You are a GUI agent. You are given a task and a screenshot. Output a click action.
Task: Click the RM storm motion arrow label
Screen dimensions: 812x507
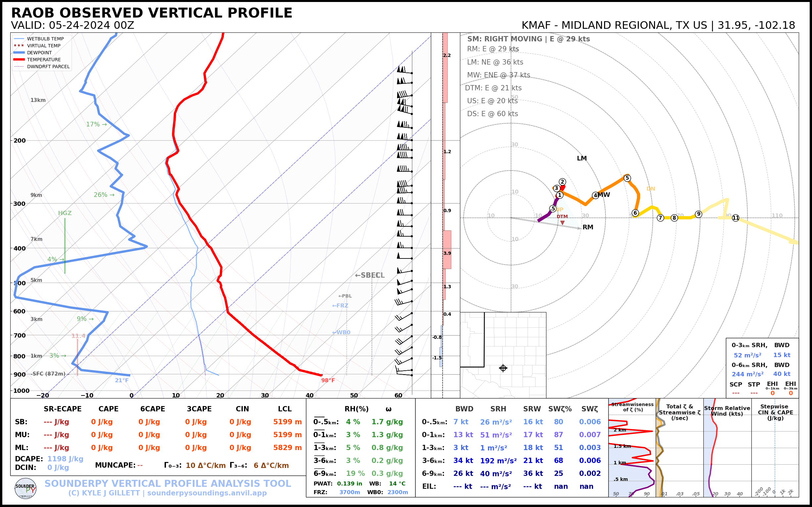(588, 227)
